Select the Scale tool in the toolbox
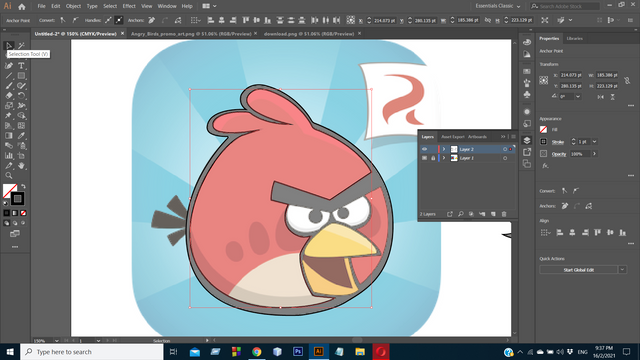This screenshot has height=360, width=640. point(9,106)
